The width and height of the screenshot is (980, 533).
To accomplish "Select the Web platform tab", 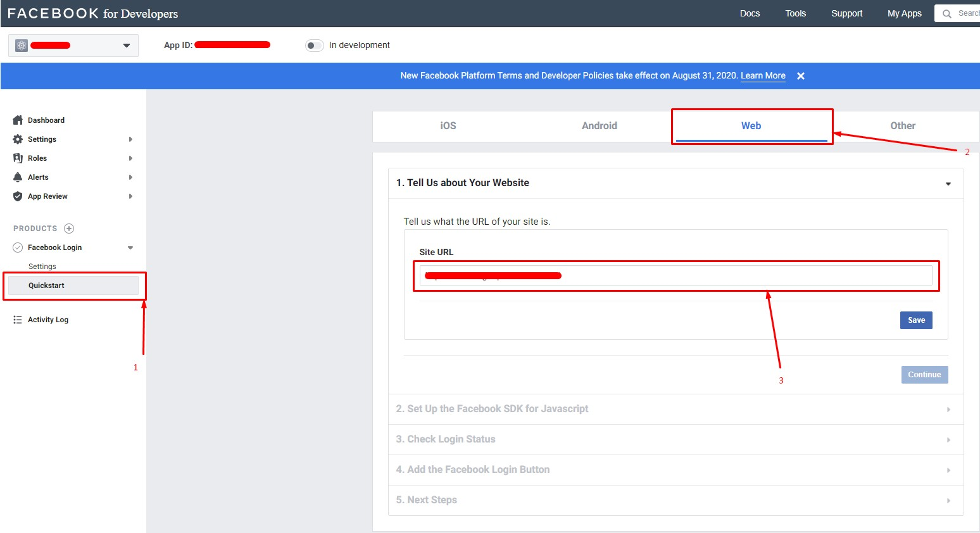I will 751,126.
